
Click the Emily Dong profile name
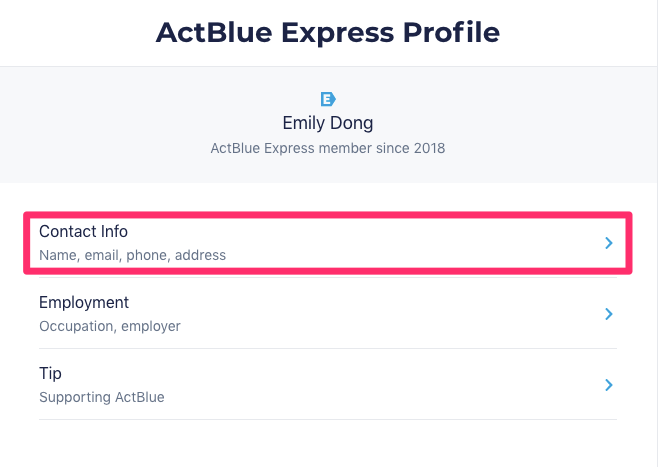tap(328, 123)
